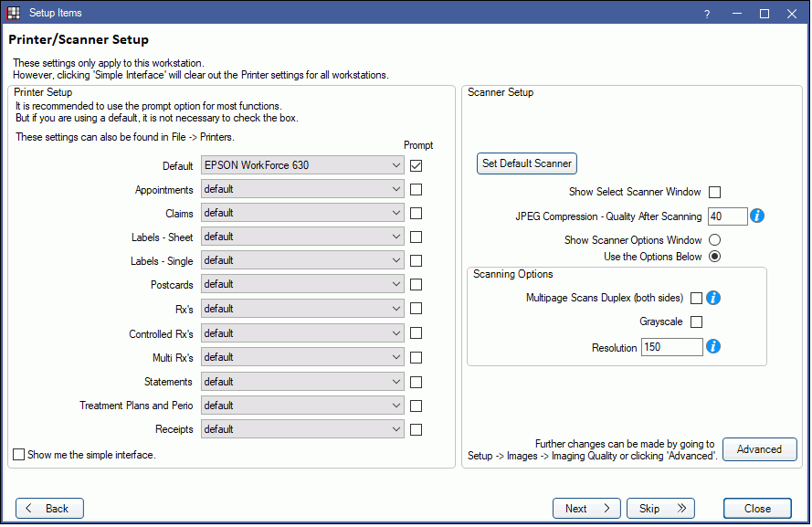Enable the Show Select Scanner Window checkbox

coord(714,193)
